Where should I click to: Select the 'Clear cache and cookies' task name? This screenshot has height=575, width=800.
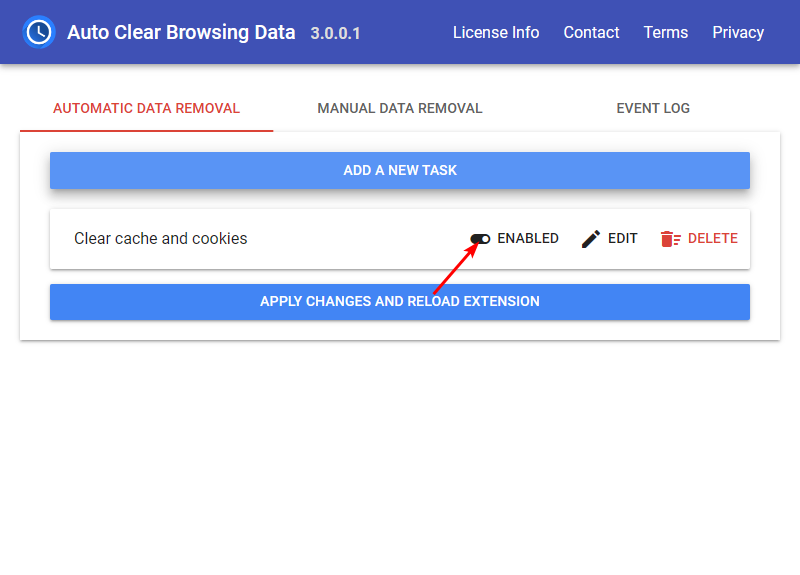pos(161,238)
